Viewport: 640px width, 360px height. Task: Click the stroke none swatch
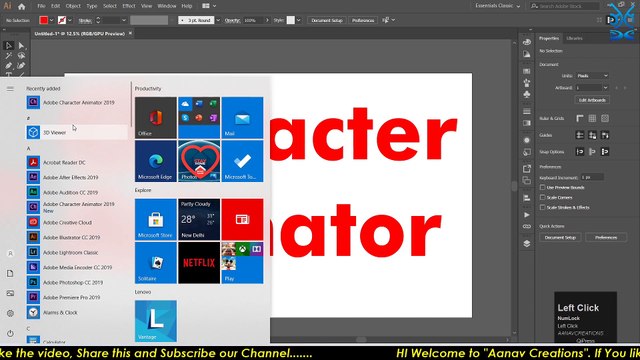[62, 20]
